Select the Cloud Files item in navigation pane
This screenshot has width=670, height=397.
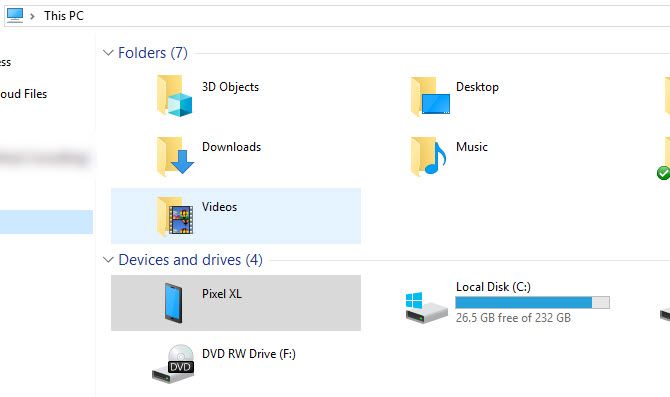[24, 94]
